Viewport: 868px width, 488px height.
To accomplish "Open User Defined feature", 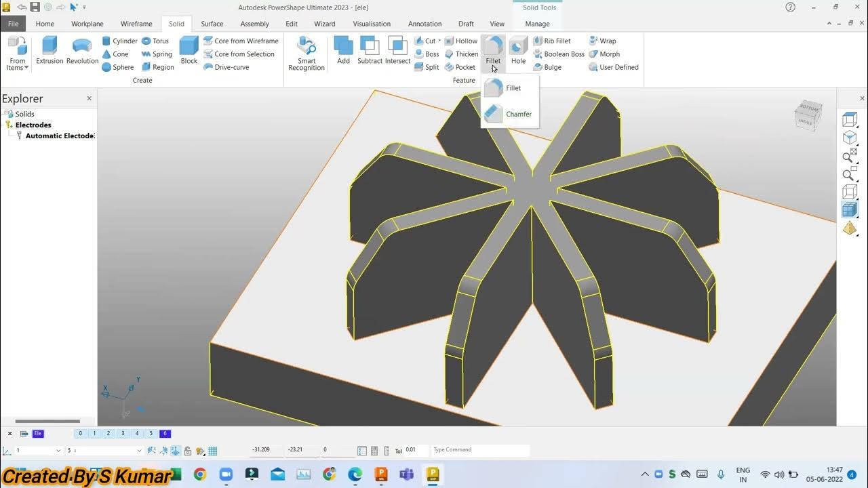I will coord(614,67).
